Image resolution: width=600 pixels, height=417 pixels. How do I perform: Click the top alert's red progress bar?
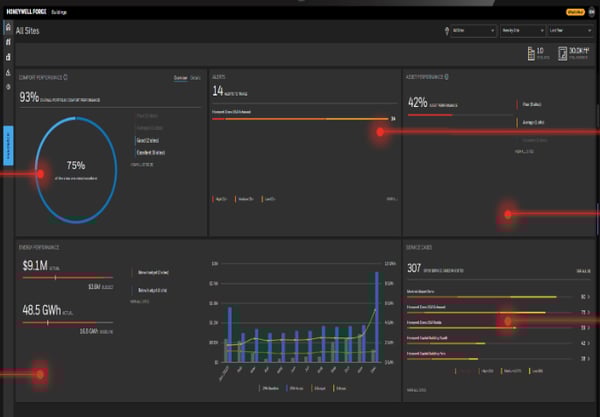pyautogui.click(x=298, y=119)
